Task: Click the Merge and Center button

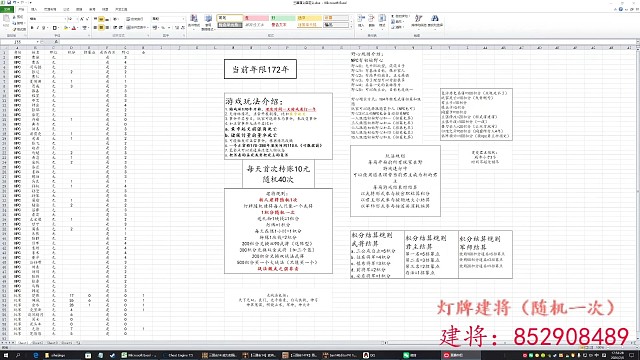Action: coord(137,27)
